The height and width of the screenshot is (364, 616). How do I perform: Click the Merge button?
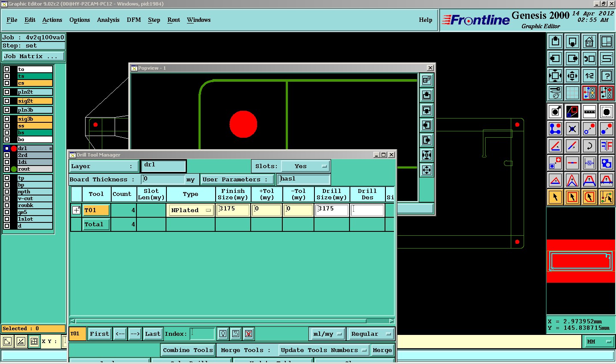tap(382, 350)
